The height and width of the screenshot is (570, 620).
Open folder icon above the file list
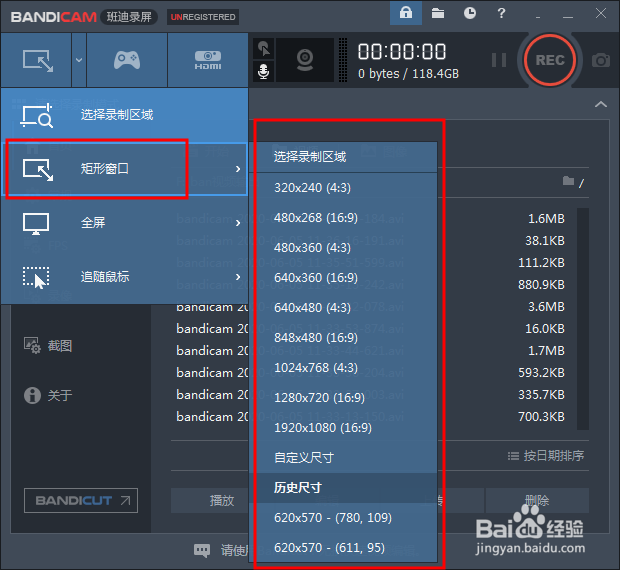568,181
